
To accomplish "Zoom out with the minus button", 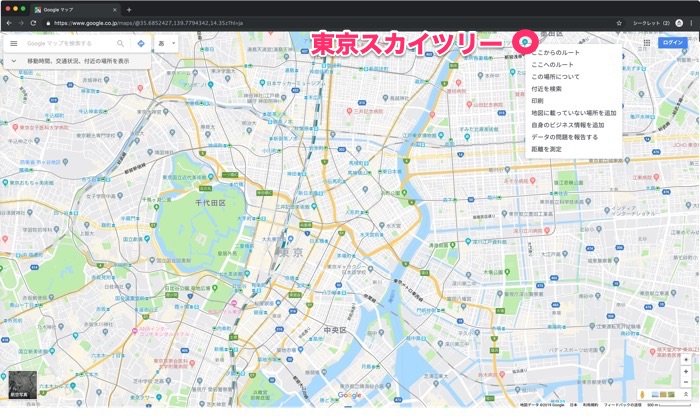I will 686,382.
